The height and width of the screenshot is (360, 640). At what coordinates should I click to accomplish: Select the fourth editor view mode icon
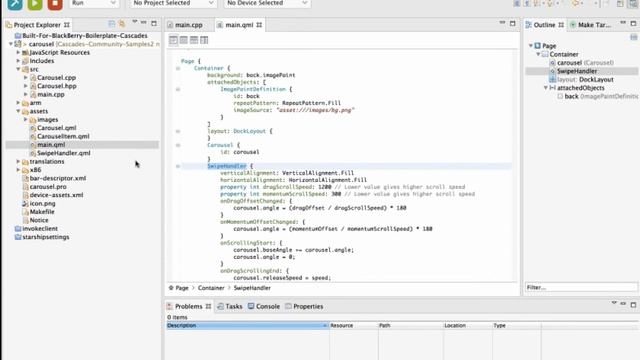204,40
